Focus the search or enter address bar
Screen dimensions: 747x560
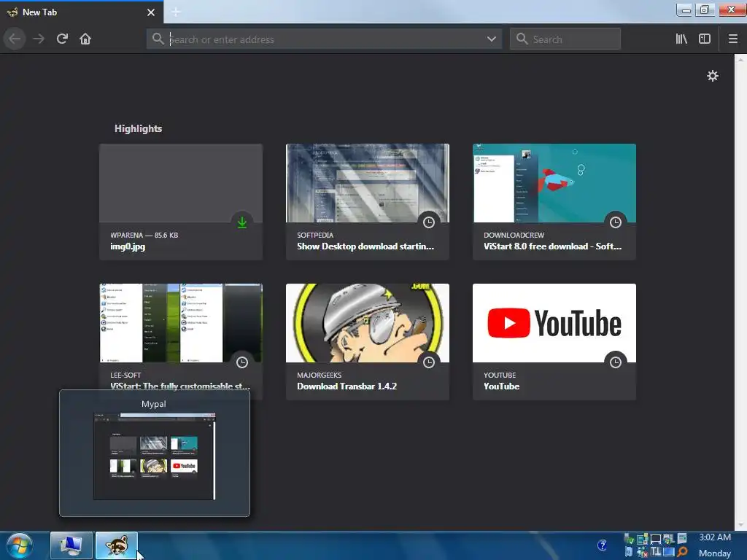click(324, 39)
